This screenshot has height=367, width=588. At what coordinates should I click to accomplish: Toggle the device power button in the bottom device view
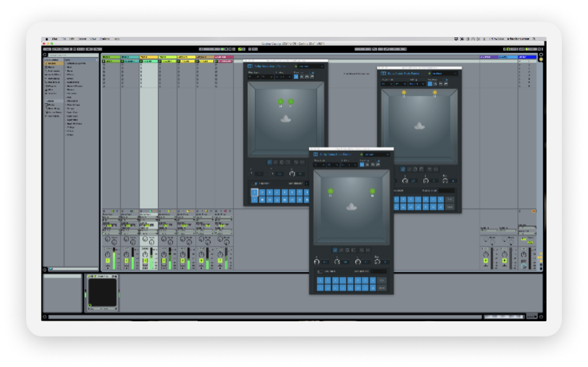tap(90, 277)
